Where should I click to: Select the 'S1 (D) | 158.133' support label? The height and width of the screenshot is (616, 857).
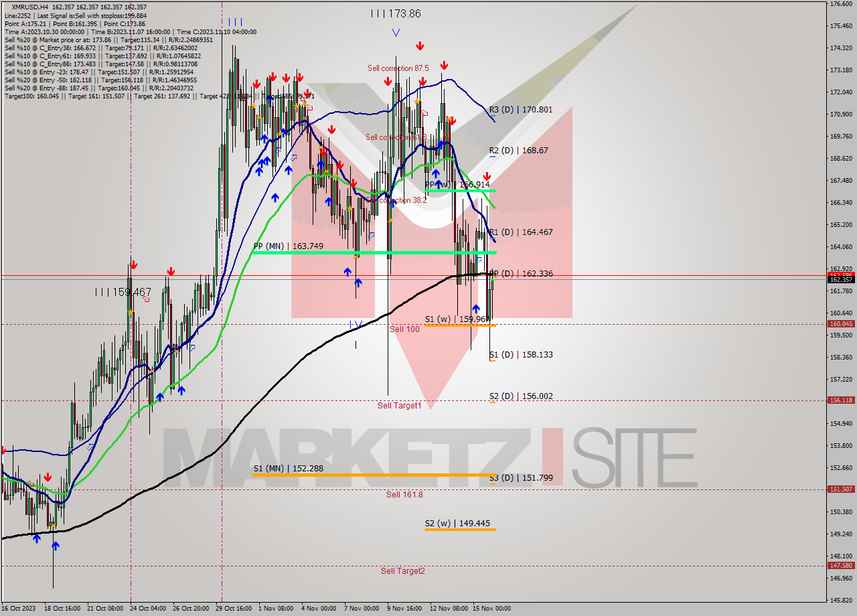tap(520, 355)
